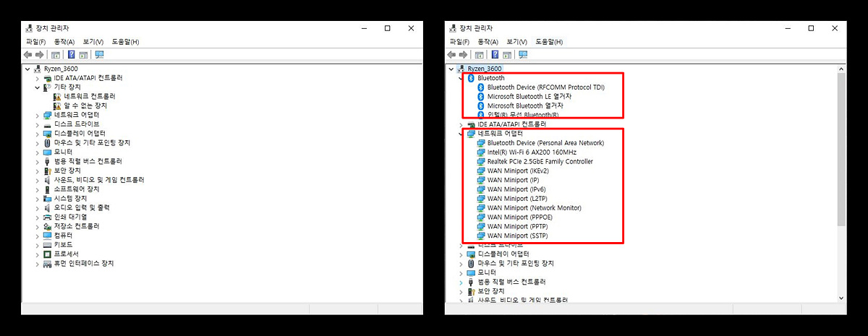
Task: Open 보기(V) menu in left window
Action: tap(93, 42)
